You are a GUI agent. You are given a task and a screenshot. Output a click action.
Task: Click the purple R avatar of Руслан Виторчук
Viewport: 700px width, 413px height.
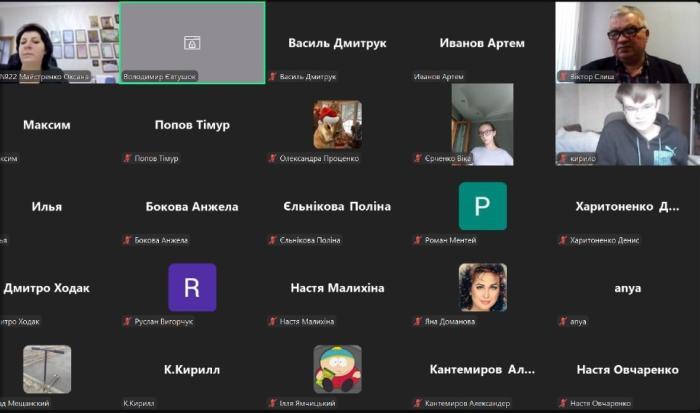(x=192, y=288)
